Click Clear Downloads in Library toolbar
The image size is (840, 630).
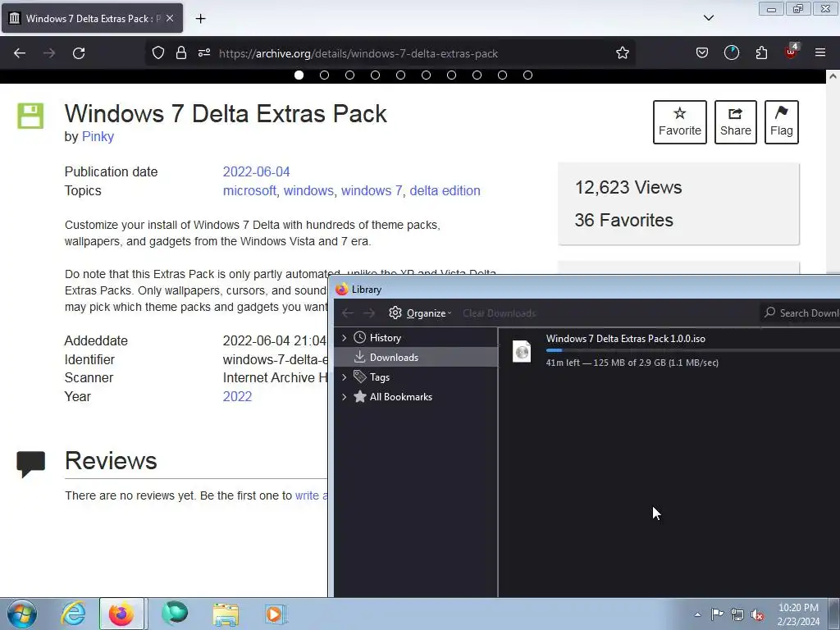[500, 313]
